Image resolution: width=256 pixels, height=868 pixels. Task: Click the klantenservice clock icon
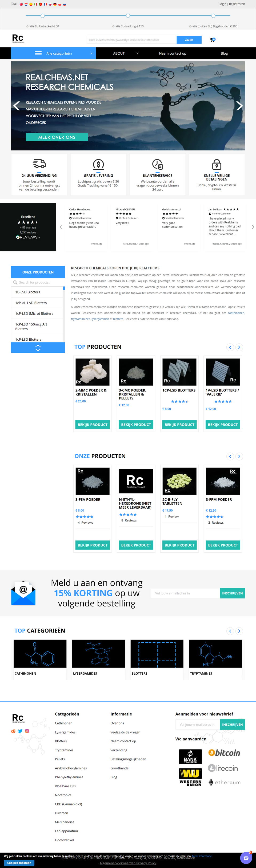tap(158, 164)
